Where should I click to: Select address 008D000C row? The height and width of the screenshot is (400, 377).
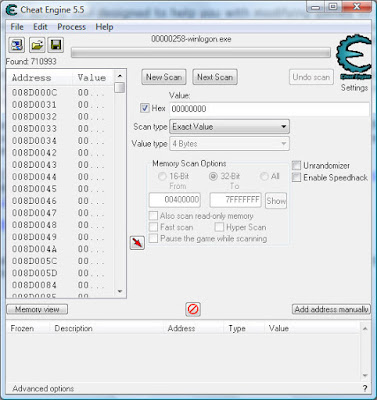click(x=60, y=92)
